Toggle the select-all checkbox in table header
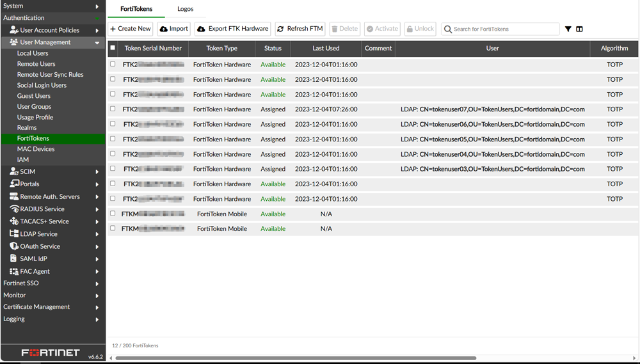This screenshot has width=640, height=364. tap(113, 48)
